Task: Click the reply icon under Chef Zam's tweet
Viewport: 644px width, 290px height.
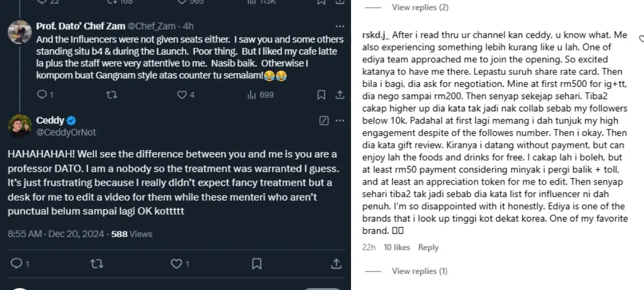Action: pyautogui.click(x=41, y=95)
